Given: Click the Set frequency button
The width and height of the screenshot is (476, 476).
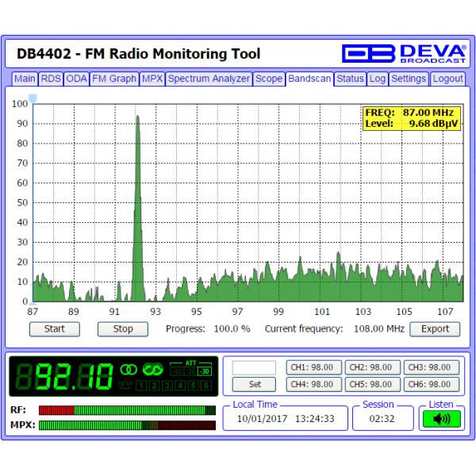Looking at the screenshot, I should pyautogui.click(x=255, y=385).
